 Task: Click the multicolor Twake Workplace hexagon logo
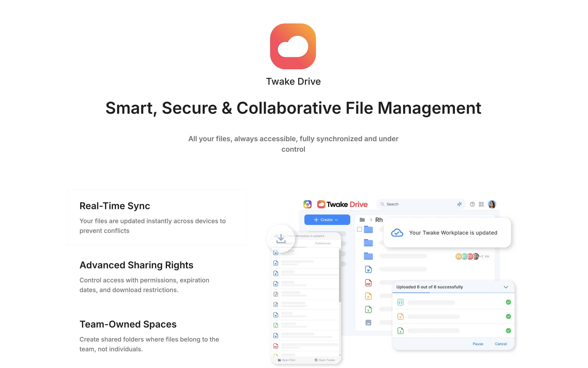(307, 204)
